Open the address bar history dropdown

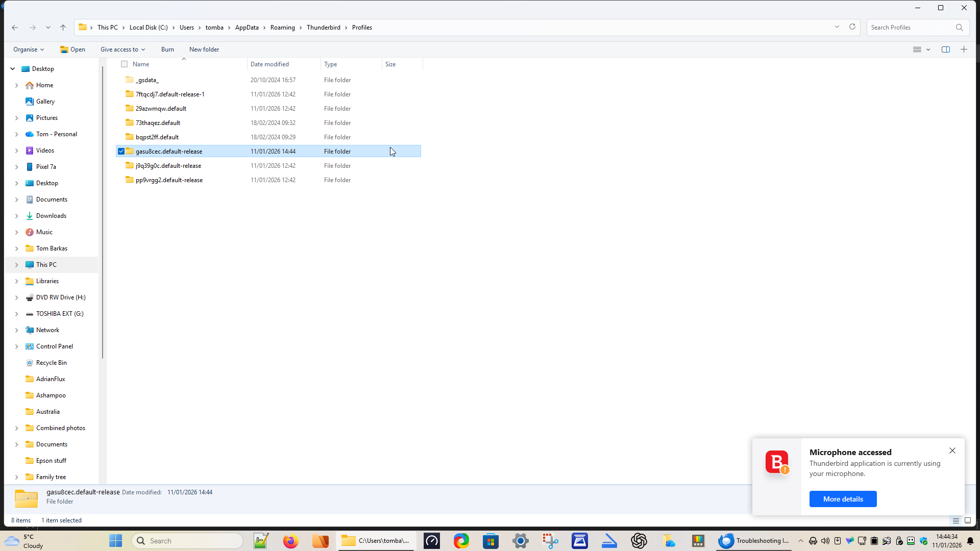(x=837, y=27)
